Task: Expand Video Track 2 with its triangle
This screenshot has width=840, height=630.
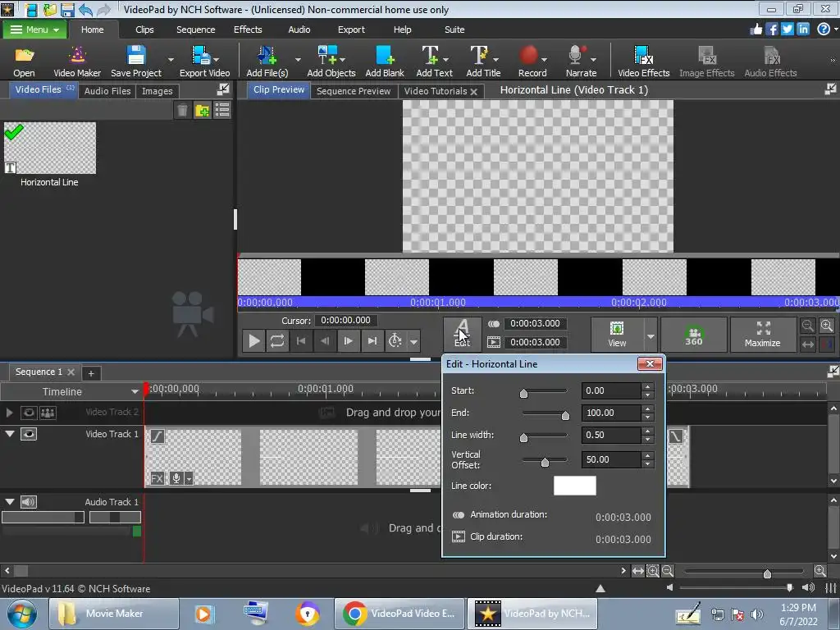Action: (x=9, y=413)
